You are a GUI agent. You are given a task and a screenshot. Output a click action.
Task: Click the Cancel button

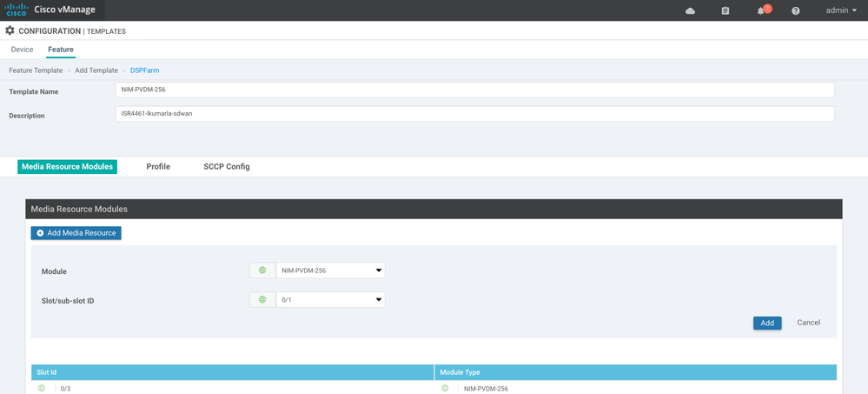(808, 323)
